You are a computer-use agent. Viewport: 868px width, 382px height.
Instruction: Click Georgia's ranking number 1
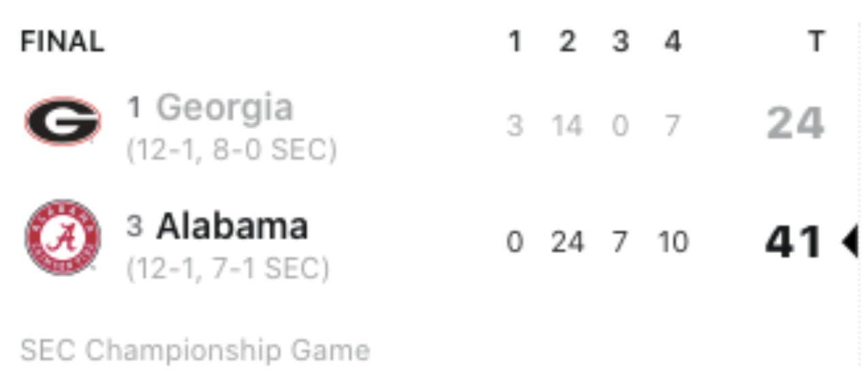coord(135,108)
